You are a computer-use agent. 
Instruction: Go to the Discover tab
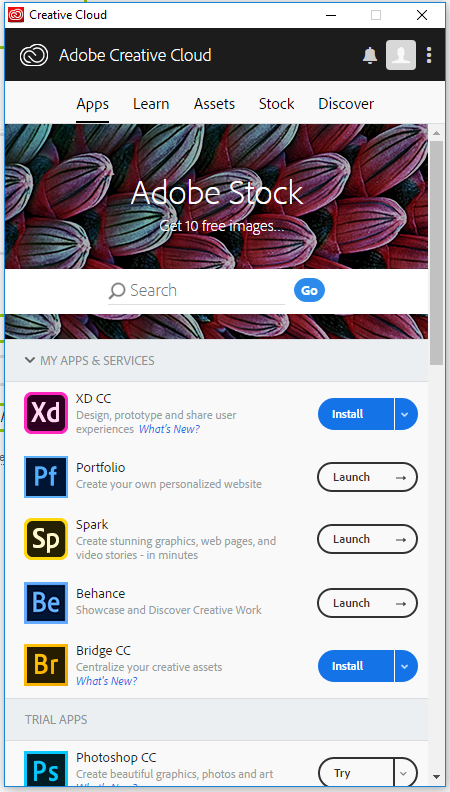(x=346, y=104)
